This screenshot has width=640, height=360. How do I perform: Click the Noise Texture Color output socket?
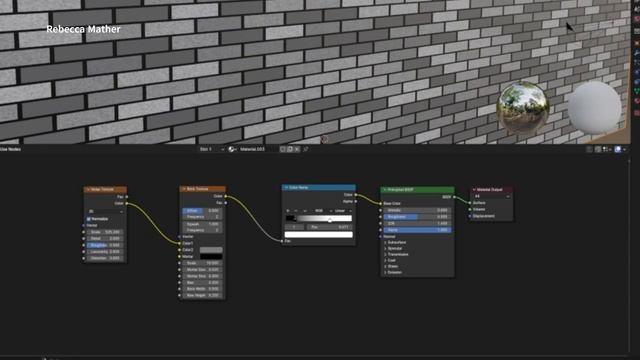click(x=127, y=203)
